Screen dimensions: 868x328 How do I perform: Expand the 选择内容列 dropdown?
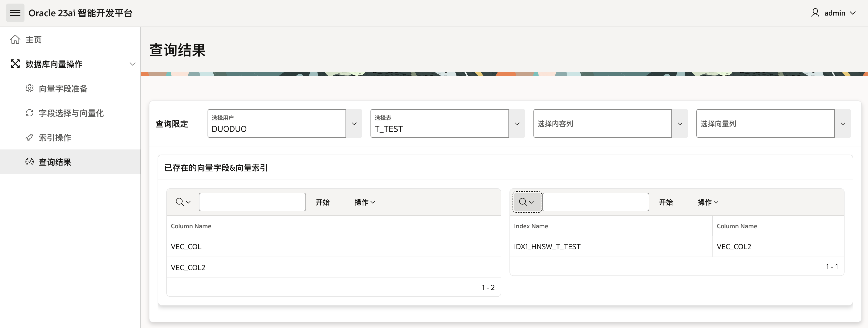680,124
